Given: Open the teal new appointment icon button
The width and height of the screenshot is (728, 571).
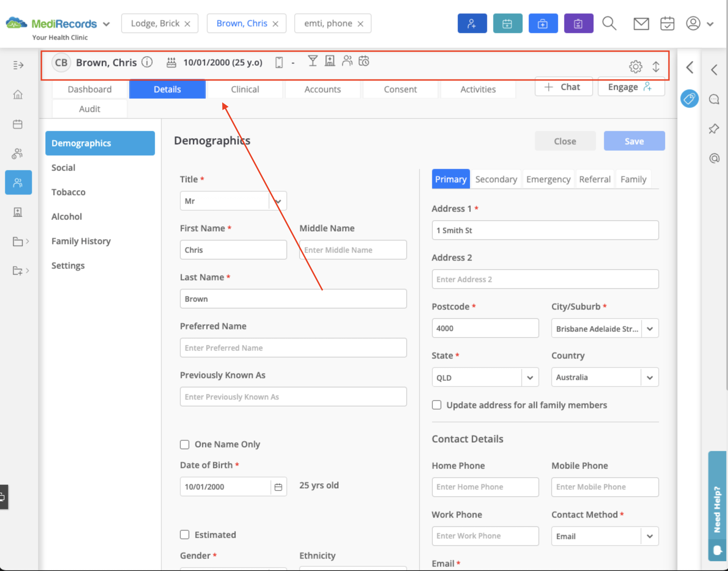Looking at the screenshot, I should coord(507,23).
